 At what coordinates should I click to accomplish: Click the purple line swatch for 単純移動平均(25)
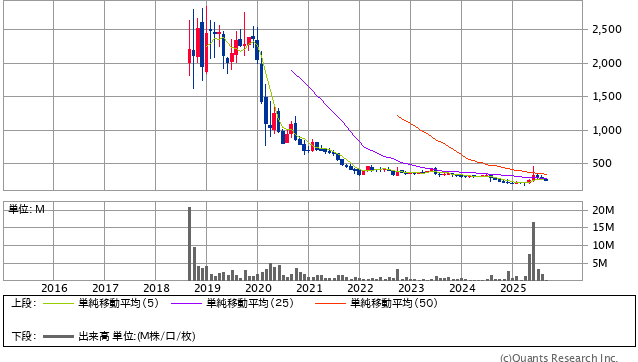click(x=186, y=303)
